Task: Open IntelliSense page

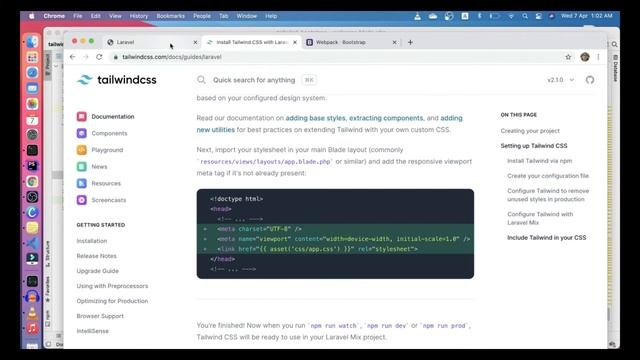Action: coord(93,331)
